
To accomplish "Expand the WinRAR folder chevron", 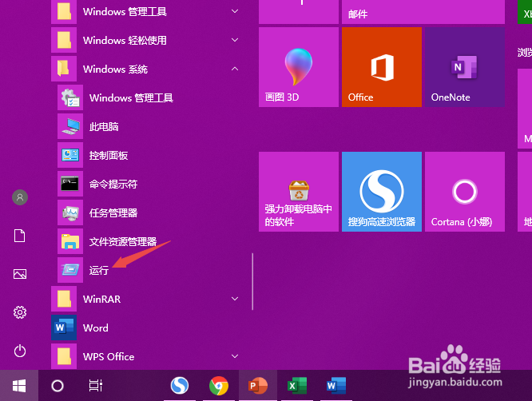I will (234, 299).
